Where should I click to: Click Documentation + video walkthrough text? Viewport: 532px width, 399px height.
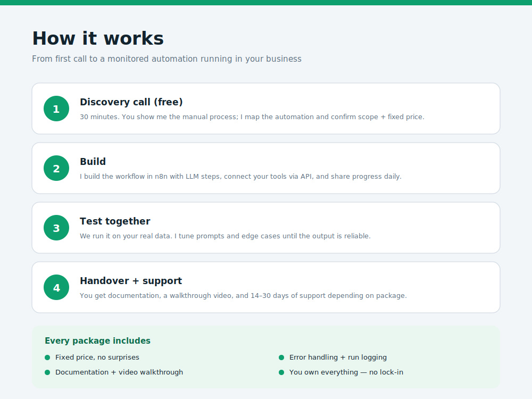(x=119, y=372)
